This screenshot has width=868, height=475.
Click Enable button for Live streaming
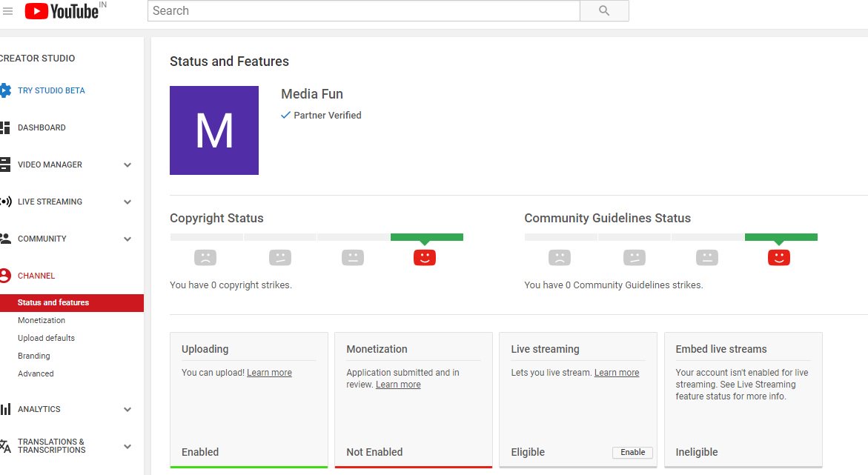(633, 452)
